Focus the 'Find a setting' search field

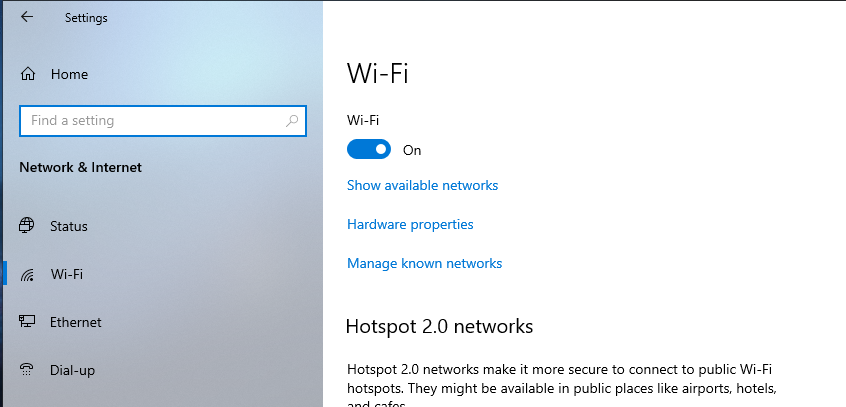pos(163,120)
